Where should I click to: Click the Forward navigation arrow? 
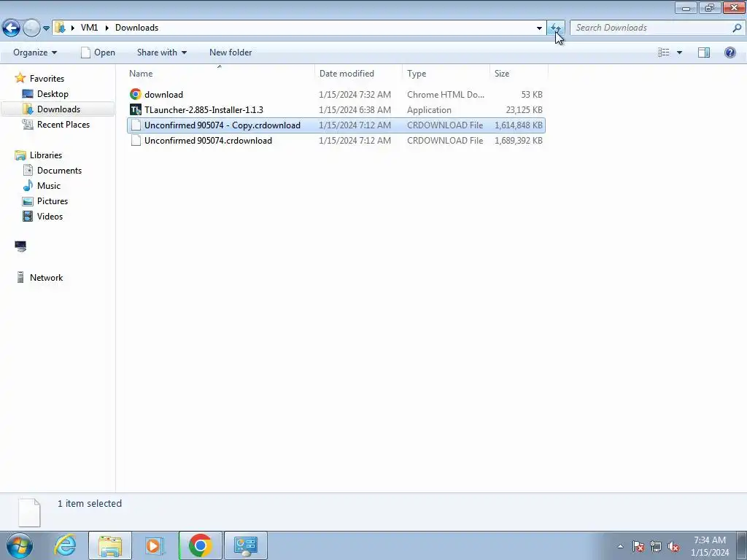coord(31,28)
